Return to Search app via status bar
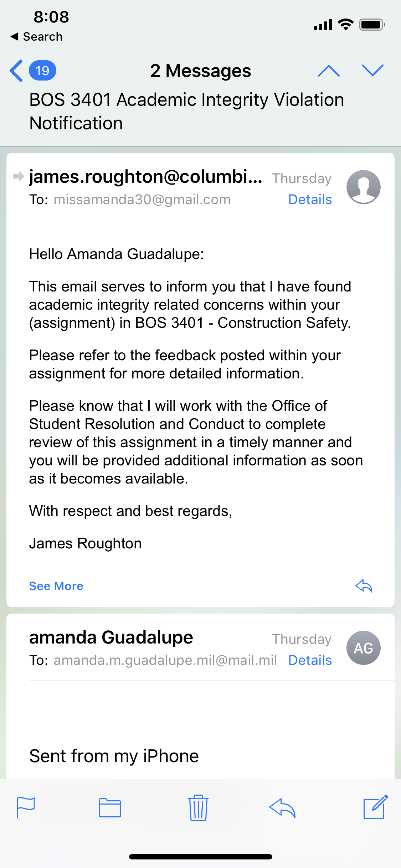Viewport: 401px width, 868px height. pyautogui.click(x=37, y=36)
